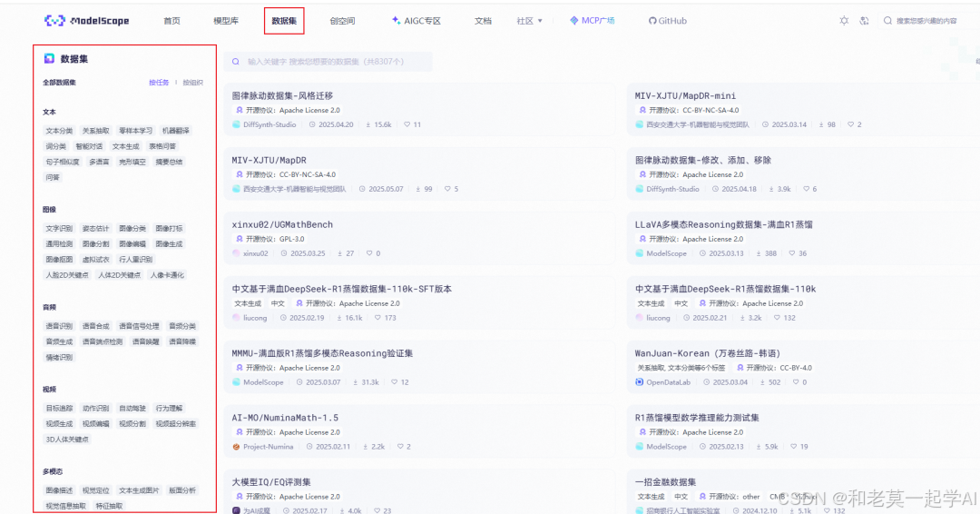
Task: Click the license icon on WanJuan-Korean card
Action: (x=740, y=368)
